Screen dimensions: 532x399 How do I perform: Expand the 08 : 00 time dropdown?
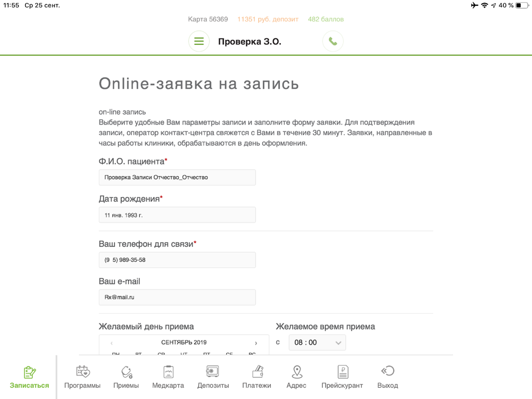click(x=317, y=342)
